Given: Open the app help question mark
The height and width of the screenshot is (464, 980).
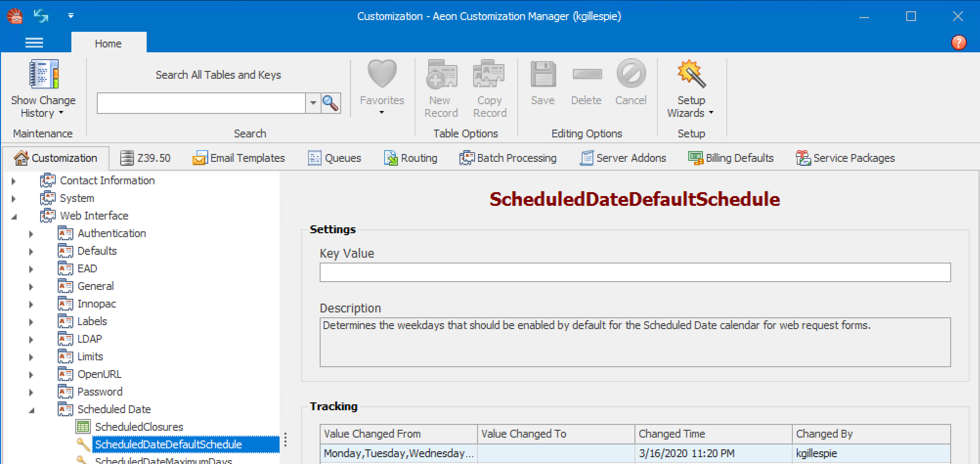Looking at the screenshot, I should pos(958,43).
